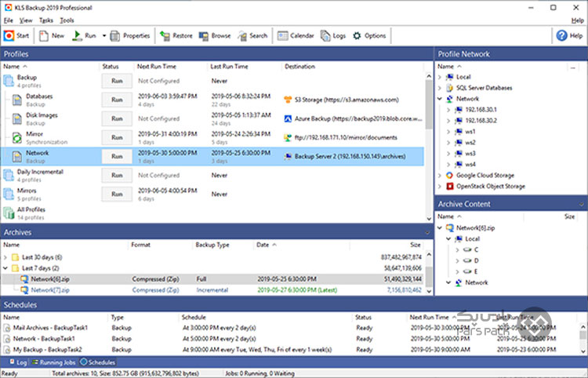Open the Run dropdown arrow in toolbar
The height and width of the screenshot is (378, 588).
(104, 36)
